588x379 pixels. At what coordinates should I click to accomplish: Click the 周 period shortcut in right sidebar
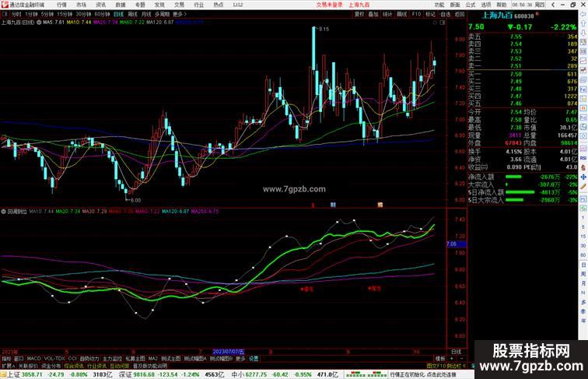click(x=583, y=274)
